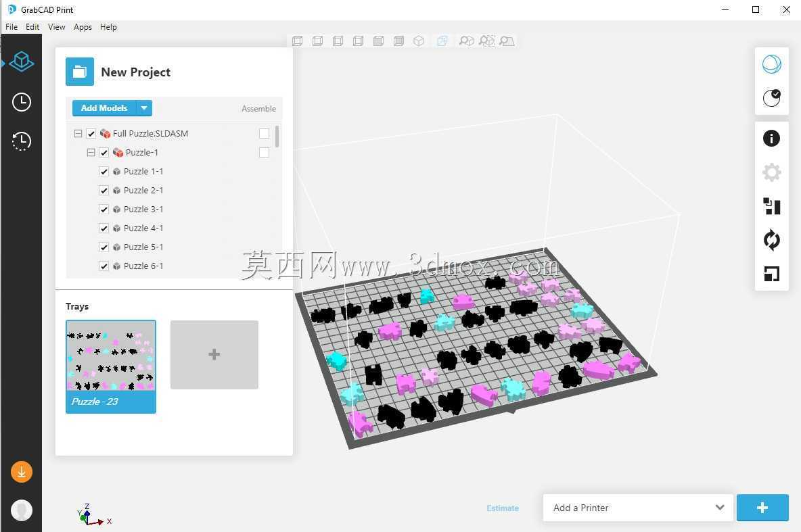Viewport: 801px width, 532px height.
Task: Open the Edit menu
Action: tap(32, 27)
